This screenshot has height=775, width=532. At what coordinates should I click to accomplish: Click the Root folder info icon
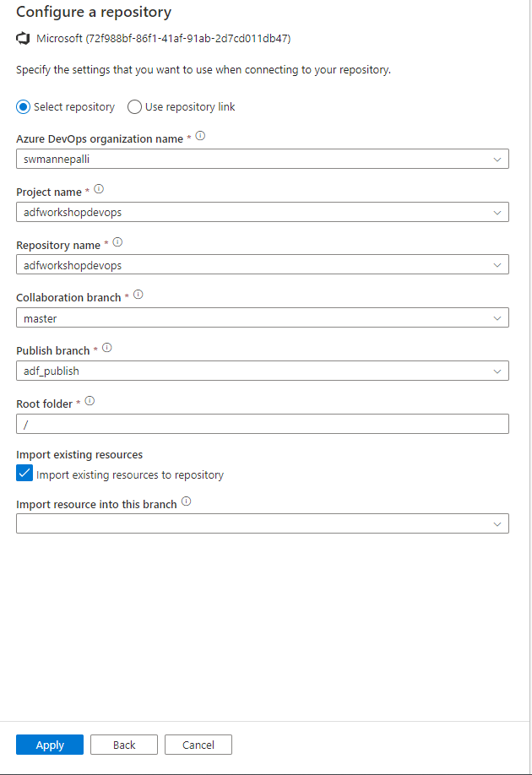(x=90, y=401)
